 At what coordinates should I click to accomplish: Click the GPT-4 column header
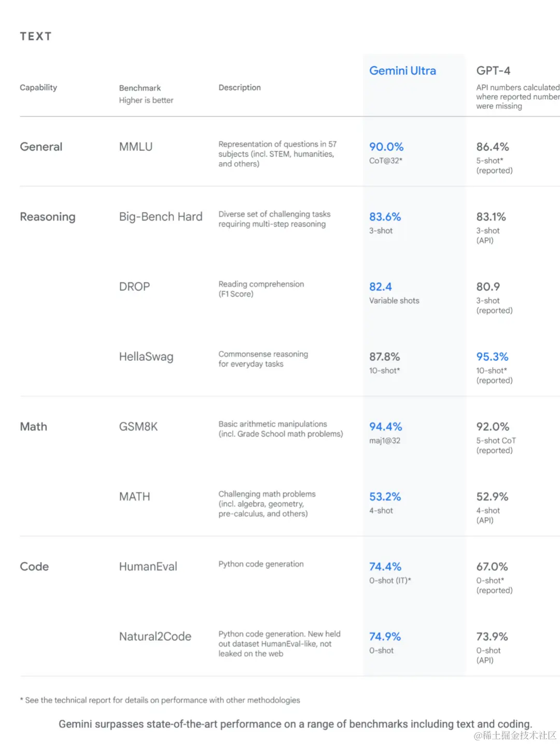(x=493, y=71)
